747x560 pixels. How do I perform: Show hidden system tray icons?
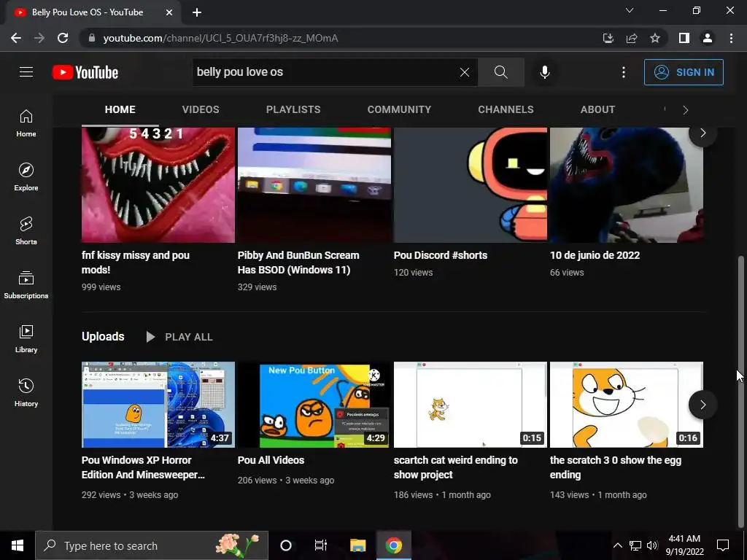[617, 545]
